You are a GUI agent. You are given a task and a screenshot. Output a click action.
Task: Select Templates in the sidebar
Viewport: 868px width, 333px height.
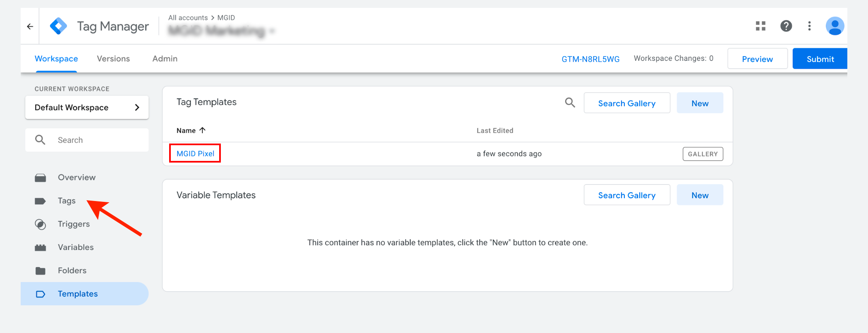[84, 294]
